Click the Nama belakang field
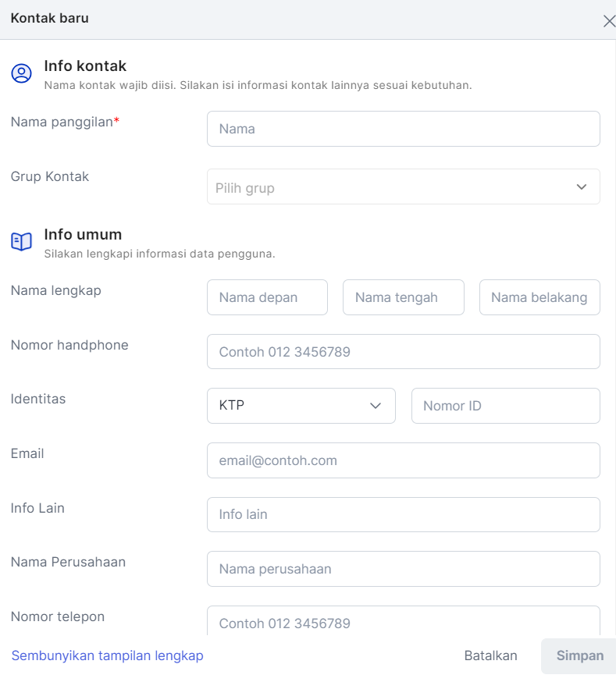616x682 pixels. pyautogui.click(x=539, y=297)
